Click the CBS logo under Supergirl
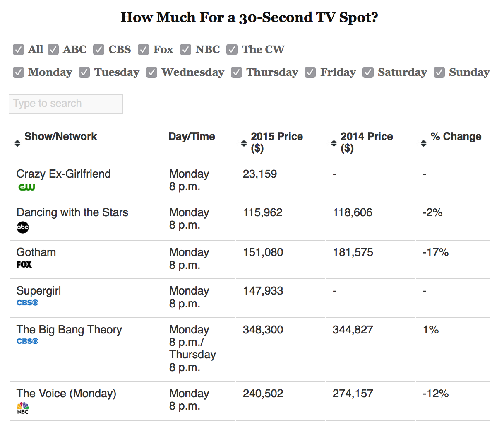This screenshot has width=504, height=425. click(27, 303)
